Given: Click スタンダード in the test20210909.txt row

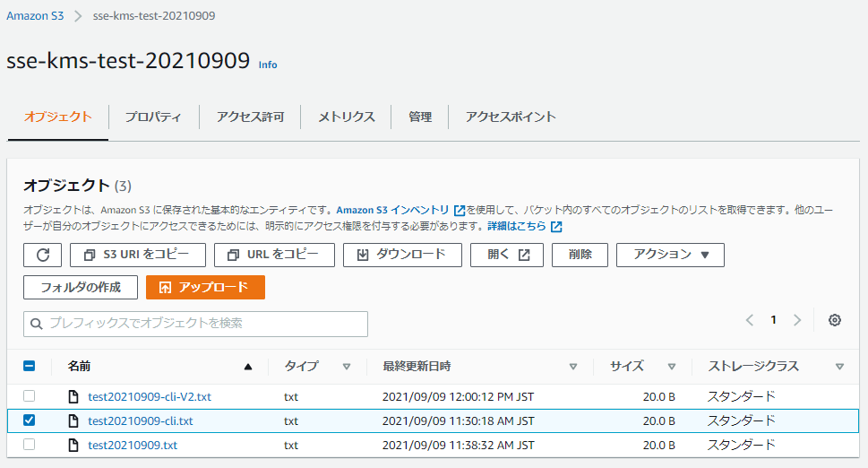Looking at the screenshot, I should pyautogui.click(x=741, y=445).
